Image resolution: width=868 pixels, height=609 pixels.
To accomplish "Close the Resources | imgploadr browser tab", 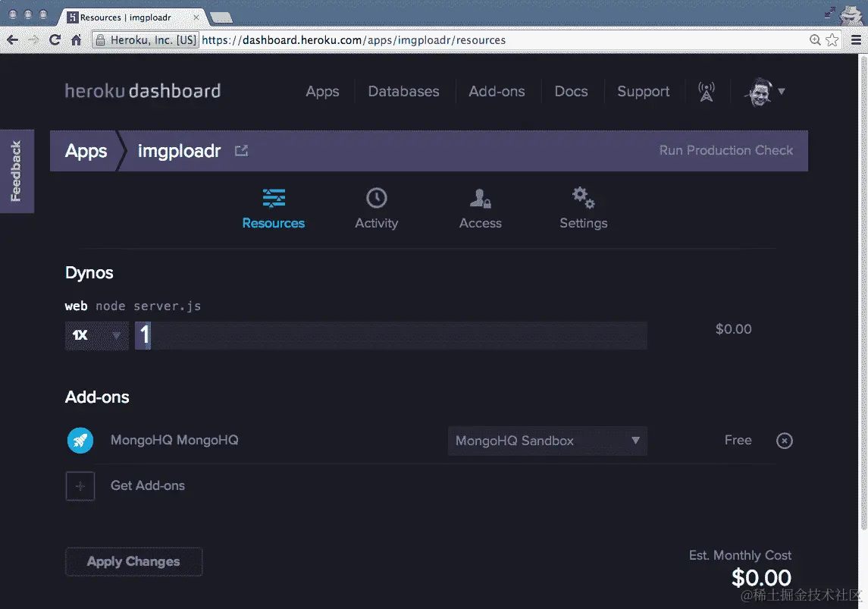I will [196, 17].
